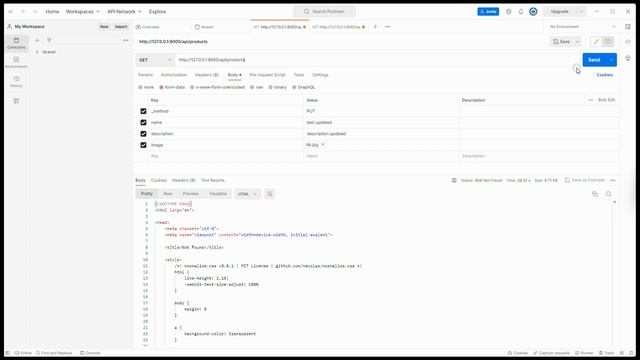This screenshot has height=360, width=640.
Task: Open a new request tab with plus icon
Action: (375, 27)
